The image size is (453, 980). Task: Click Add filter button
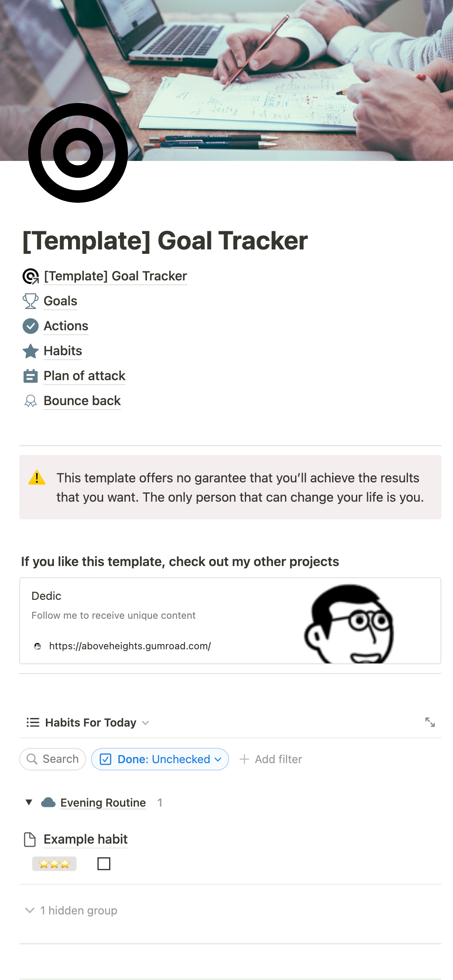pos(271,759)
